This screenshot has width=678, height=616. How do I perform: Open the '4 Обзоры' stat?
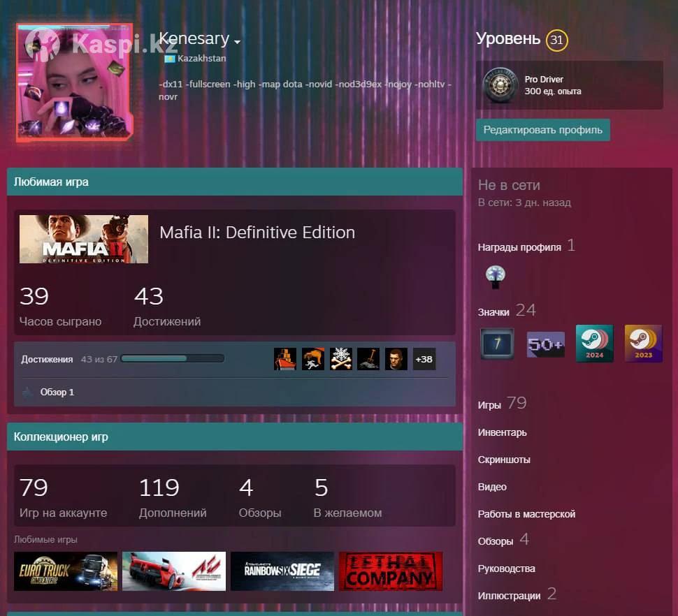pyautogui.click(x=260, y=497)
